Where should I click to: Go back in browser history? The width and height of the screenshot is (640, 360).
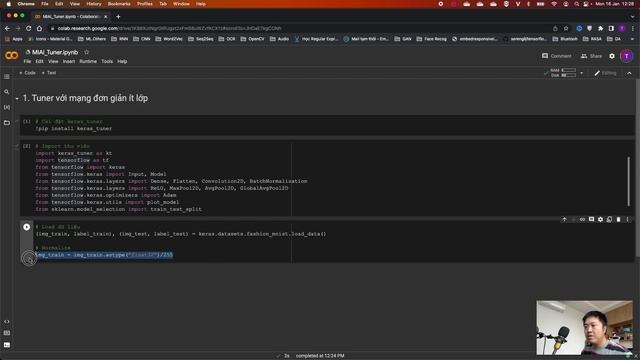[x=7, y=28]
